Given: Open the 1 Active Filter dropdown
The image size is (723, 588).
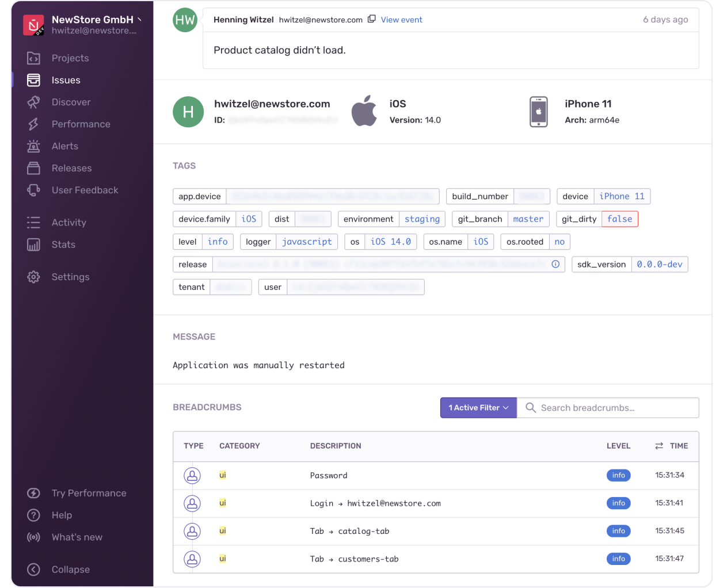Looking at the screenshot, I should pyautogui.click(x=478, y=408).
